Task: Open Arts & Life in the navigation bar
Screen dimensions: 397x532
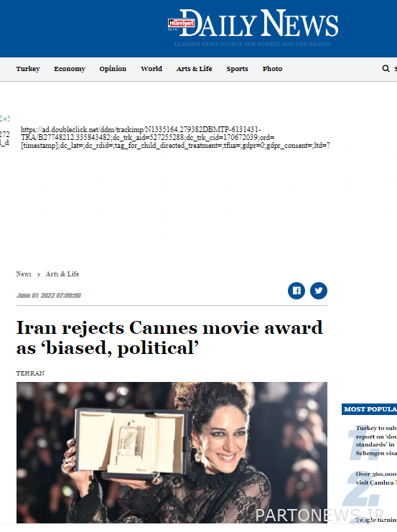Action: pos(194,69)
